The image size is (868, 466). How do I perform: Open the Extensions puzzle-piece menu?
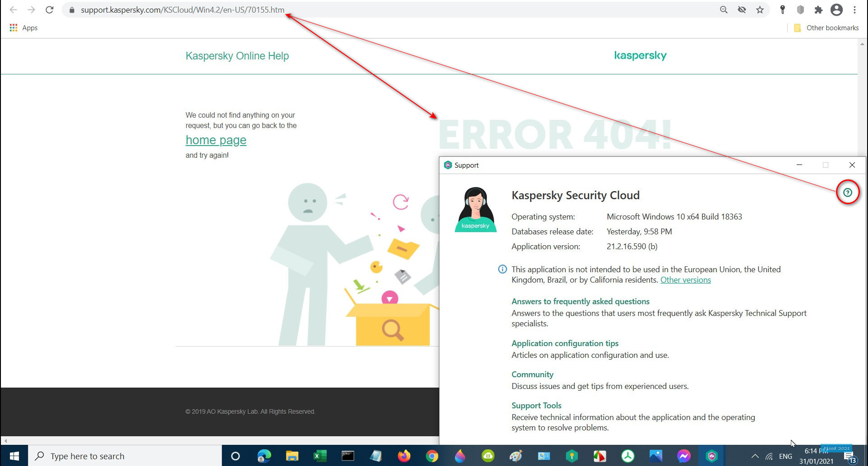tap(818, 9)
